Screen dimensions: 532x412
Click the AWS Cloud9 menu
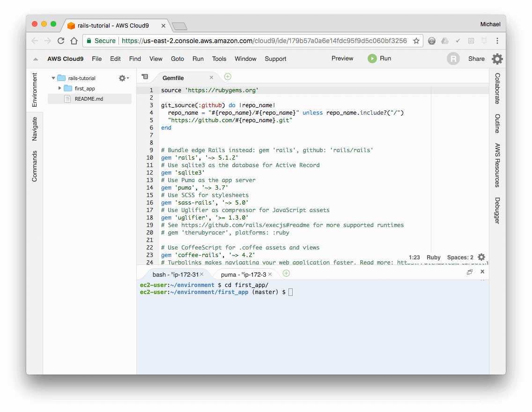pyautogui.click(x=65, y=59)
